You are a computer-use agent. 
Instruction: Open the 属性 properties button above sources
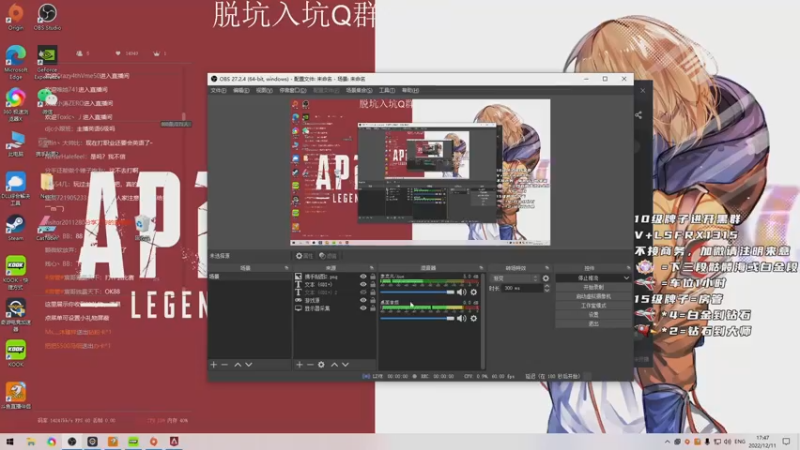[304, 256]
